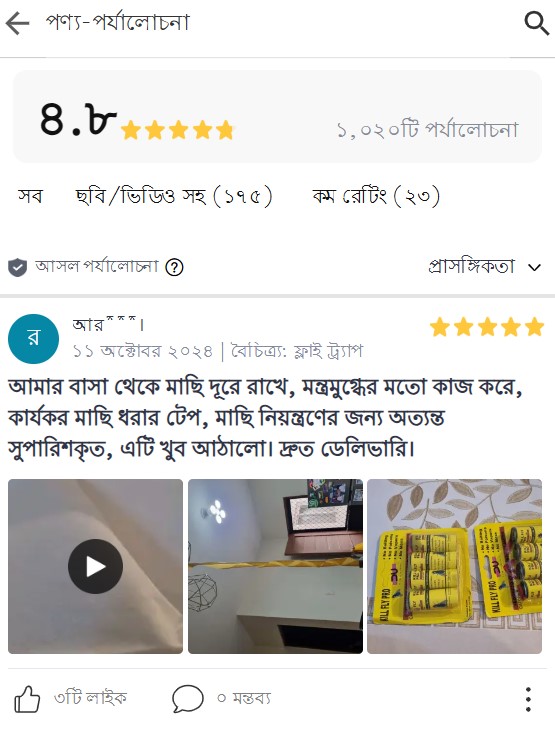The width and height of the screenshot is (555, 733).
Task: Play the review video
Action: (x=95, y=567)
